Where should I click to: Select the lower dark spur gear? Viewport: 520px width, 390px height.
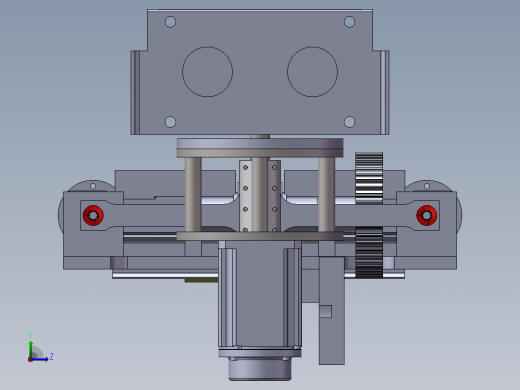point(369,253)
